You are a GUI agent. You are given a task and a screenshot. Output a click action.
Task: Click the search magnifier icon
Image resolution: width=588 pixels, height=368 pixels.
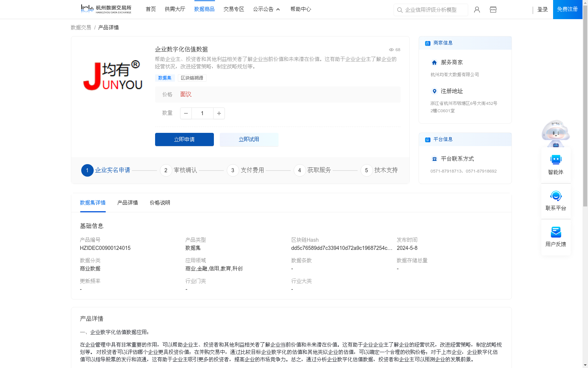(x=400, y=10)
